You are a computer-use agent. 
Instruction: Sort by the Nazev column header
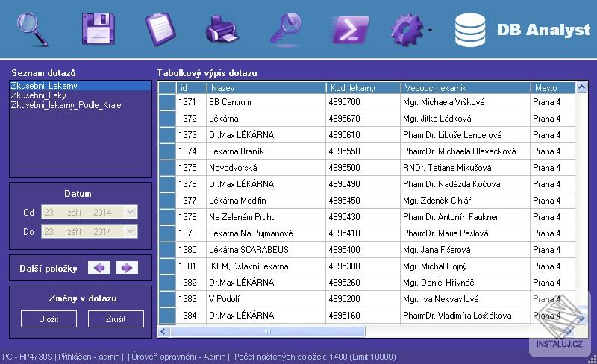[x=266, y=87]
